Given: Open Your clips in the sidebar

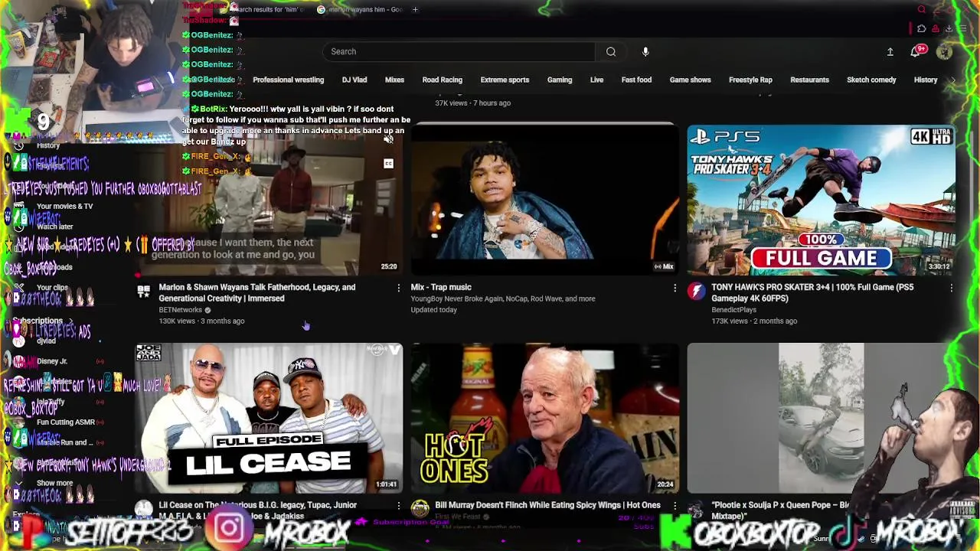Looking at the screenshot, I should pyautogui.click(x=52, y=288).
